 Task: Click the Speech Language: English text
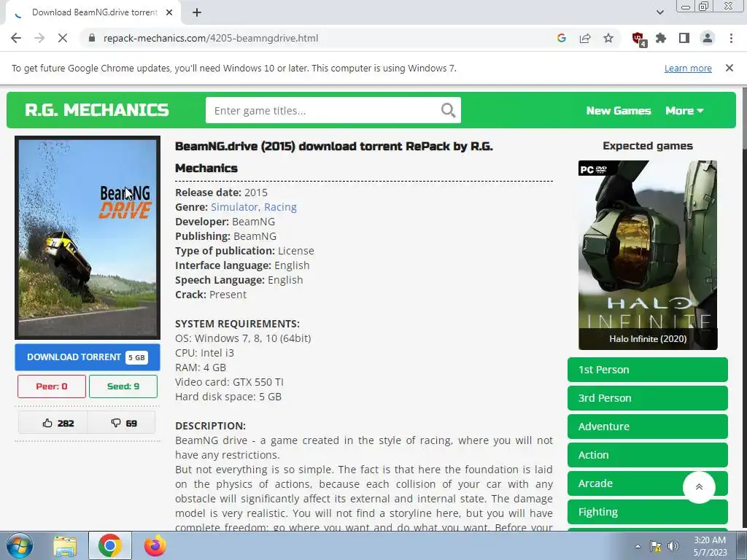(239, 280)
